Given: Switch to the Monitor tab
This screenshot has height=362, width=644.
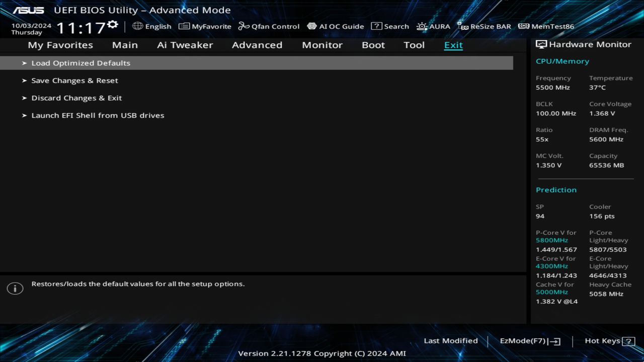Looking at the screenshot, I should [x=322, y=45].
